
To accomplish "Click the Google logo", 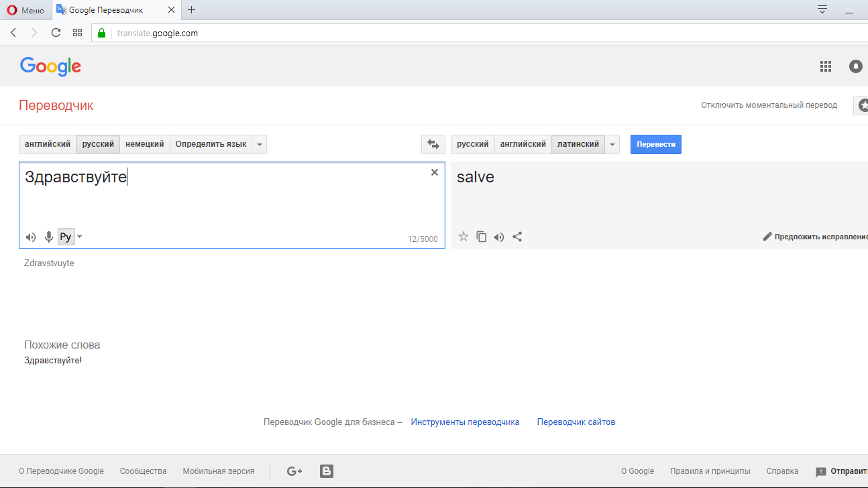I will (50, 66).
